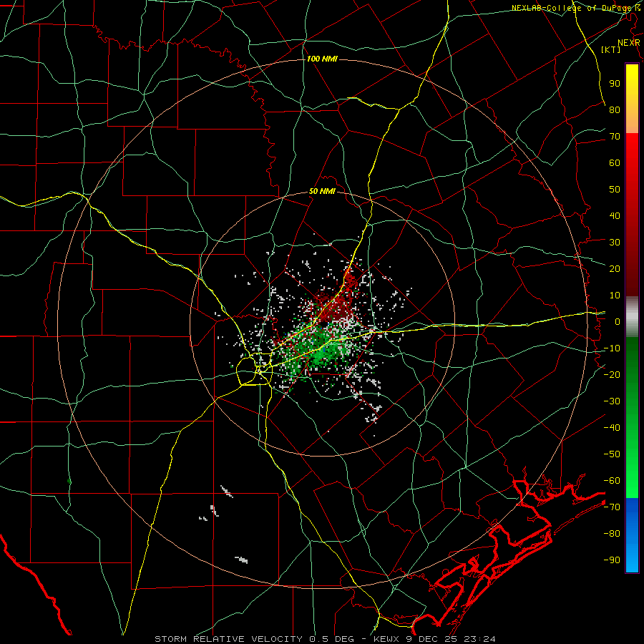
Task: Click the 70 value on velocity scale
Action: coord(615,137)
